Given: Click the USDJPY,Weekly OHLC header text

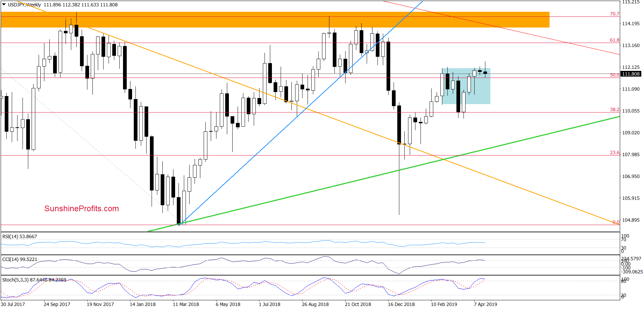Looking at the screenshot, I should (x=63, y=5).
